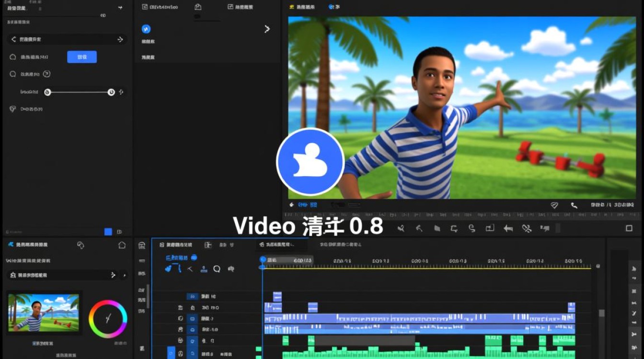The image size is (644, 359).
Task: Click the rainbow color wheel
Action: click(108, 319)
